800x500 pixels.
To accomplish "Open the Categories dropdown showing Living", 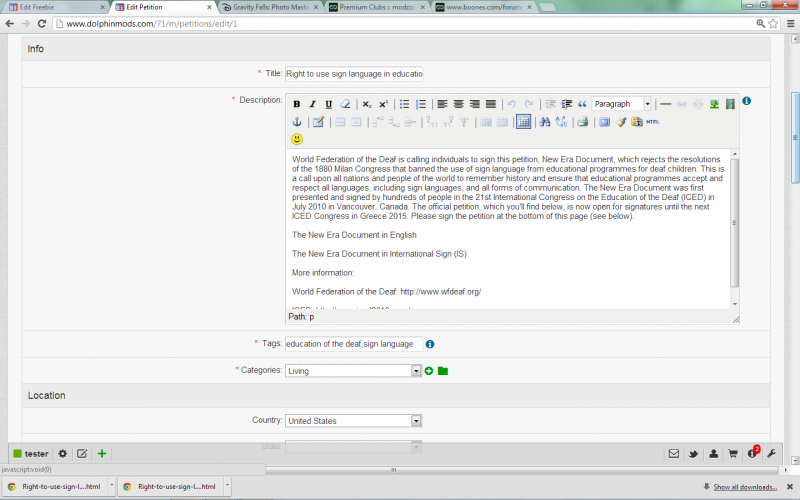I will point(353,371).
